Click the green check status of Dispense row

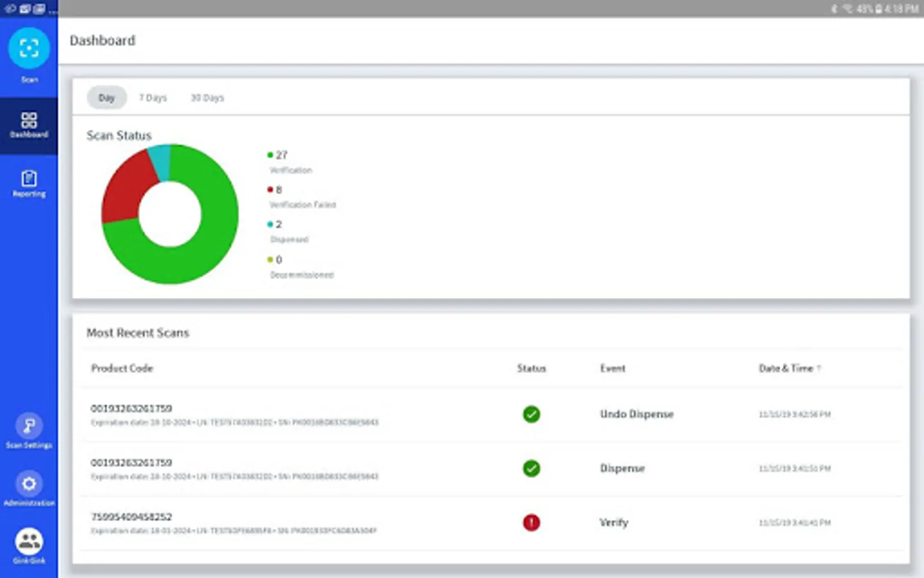(x=531, y=468)
